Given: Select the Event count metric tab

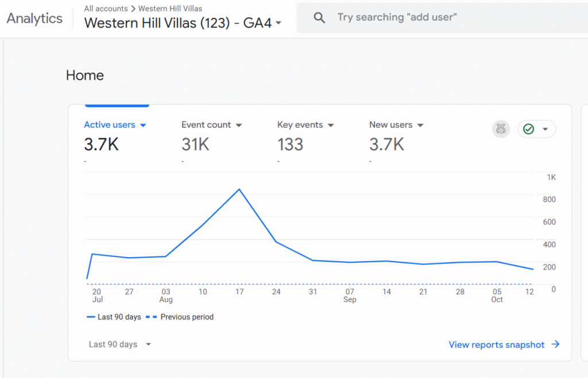Looking at the screenshot, I should pyautogui.click(x=206, y=125).
